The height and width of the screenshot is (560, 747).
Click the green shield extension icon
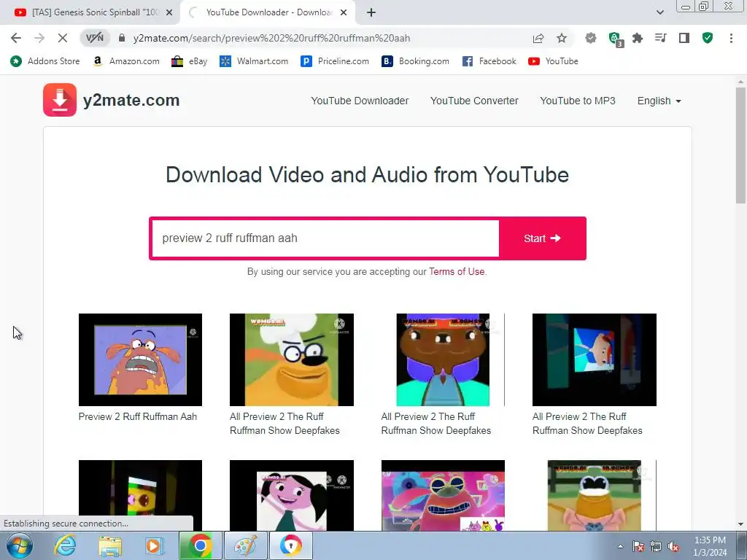[708, 38]
